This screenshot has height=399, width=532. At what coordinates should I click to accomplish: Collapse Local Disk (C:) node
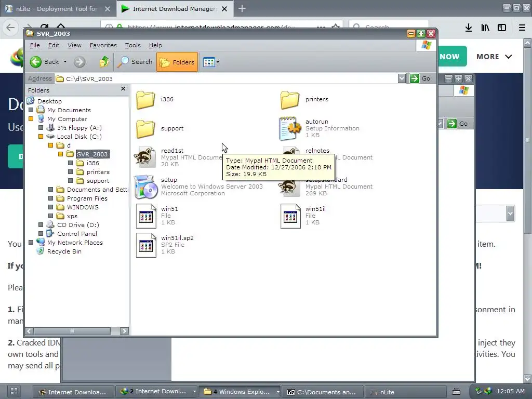pyautogui.click(x=41, y=137)
